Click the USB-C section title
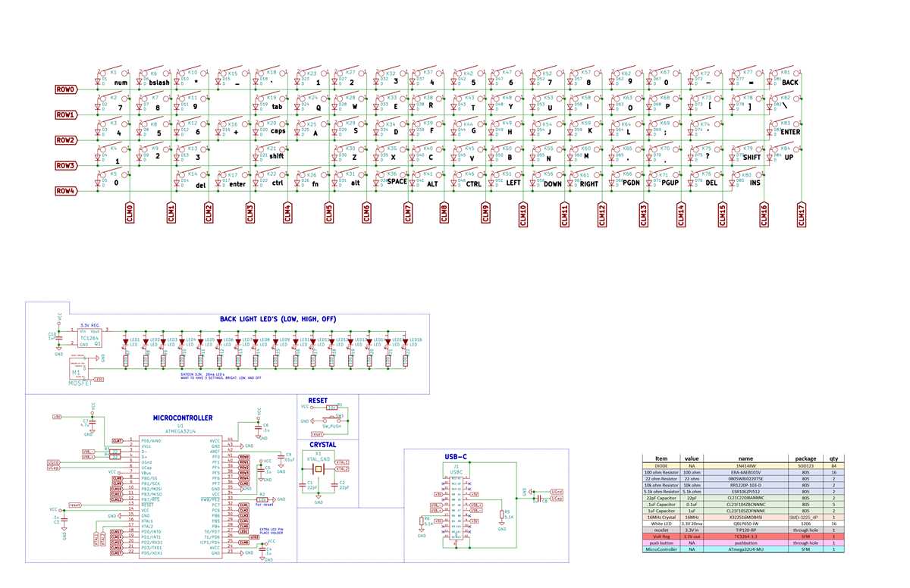The width and height of the screenshot is (910, 588). (x=456, y=456)
